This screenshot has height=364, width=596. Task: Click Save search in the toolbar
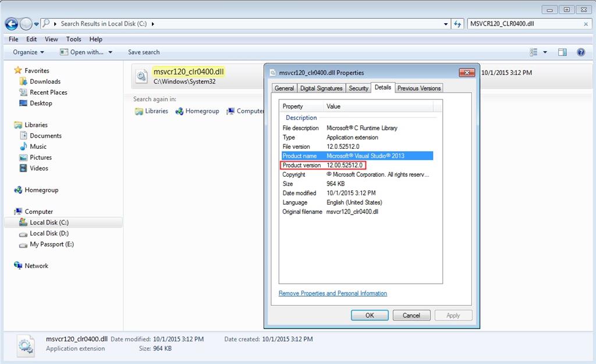144,52
